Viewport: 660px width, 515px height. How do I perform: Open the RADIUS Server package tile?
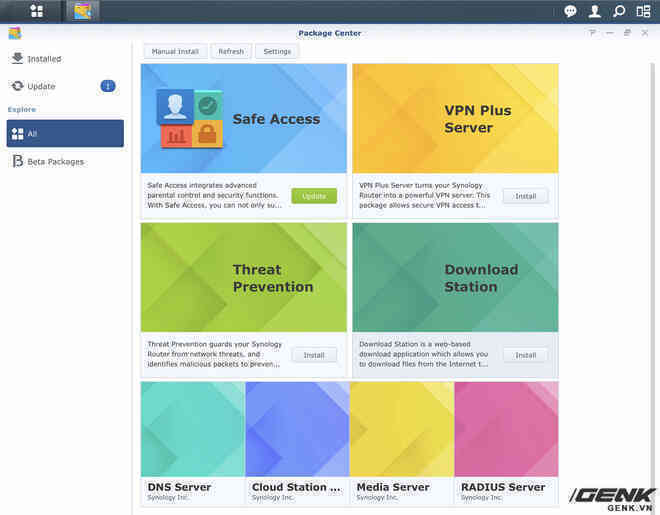[506, 443]
